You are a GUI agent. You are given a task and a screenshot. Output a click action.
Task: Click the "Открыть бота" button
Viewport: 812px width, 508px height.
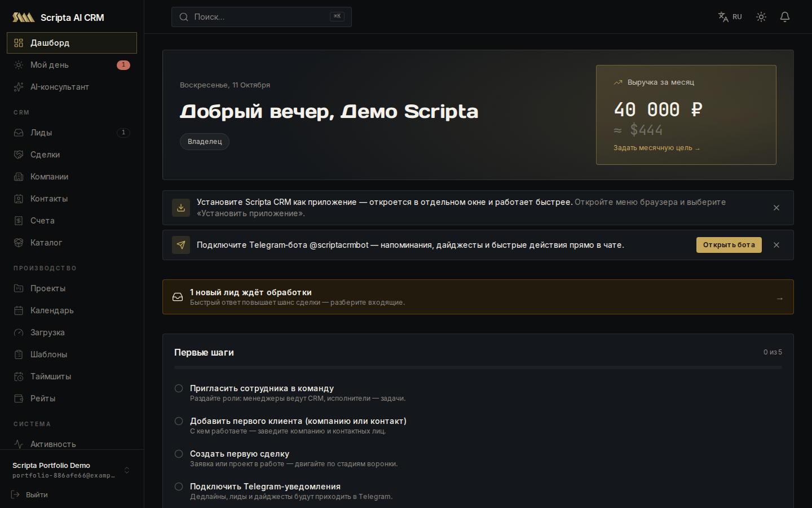tap(729, 245)
